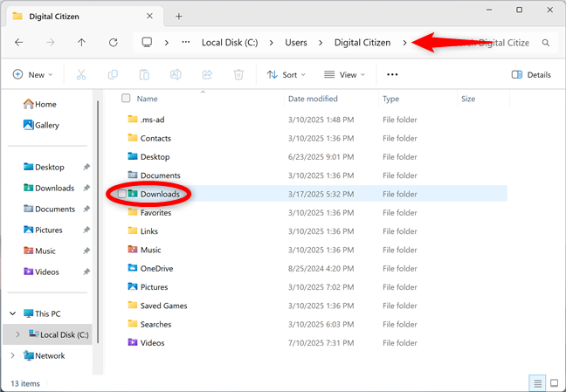Click the search magnifier icon
Viewport: 566px width, 392px height.
coord(546,43)
